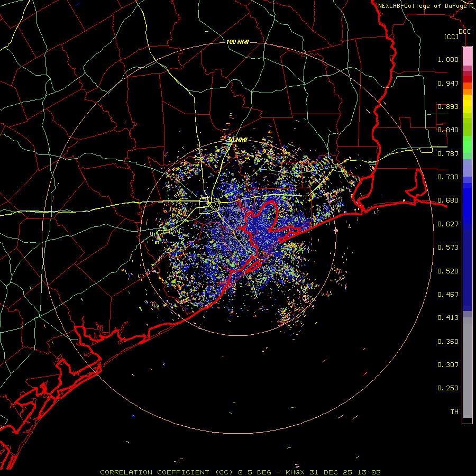This screenshot has height=476, width=476.
Task: Click the DCC product label
Action: coord(464,32)
